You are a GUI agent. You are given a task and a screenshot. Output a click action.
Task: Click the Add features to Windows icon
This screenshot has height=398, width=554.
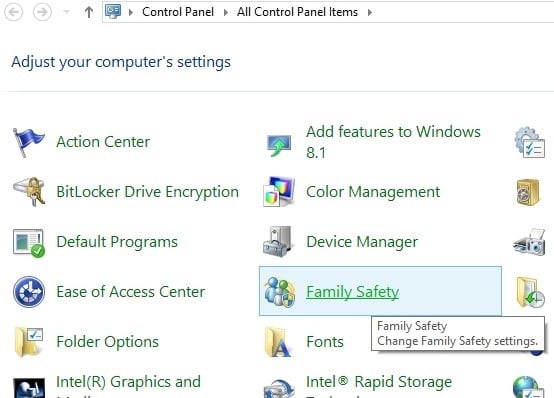click(279, 145)
